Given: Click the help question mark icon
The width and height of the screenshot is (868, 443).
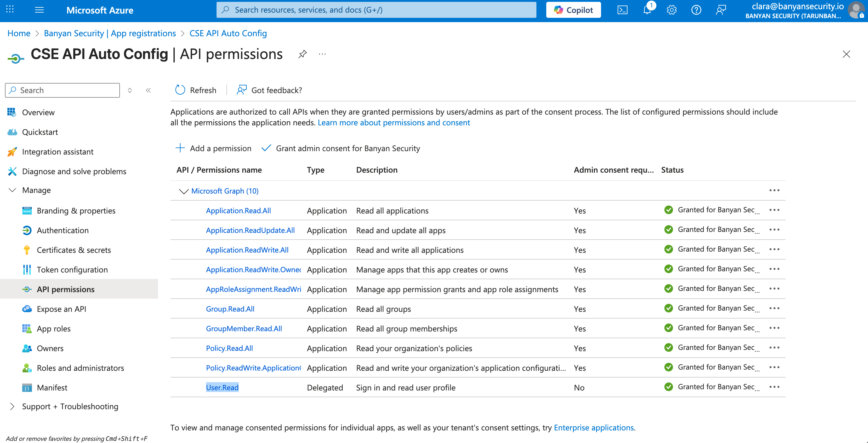Looking at the screenshot, I should click(x=696, y=10).
